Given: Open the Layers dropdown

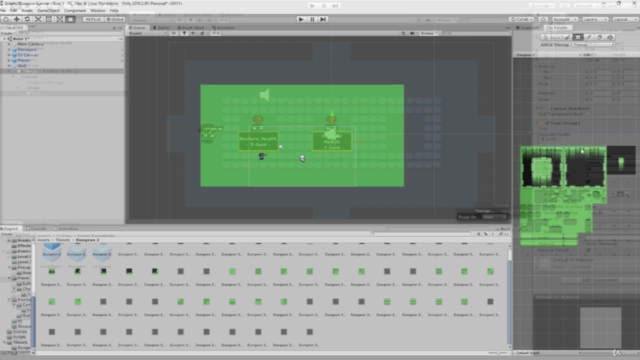Looking at the screenshot, I should tap(595, 19).
